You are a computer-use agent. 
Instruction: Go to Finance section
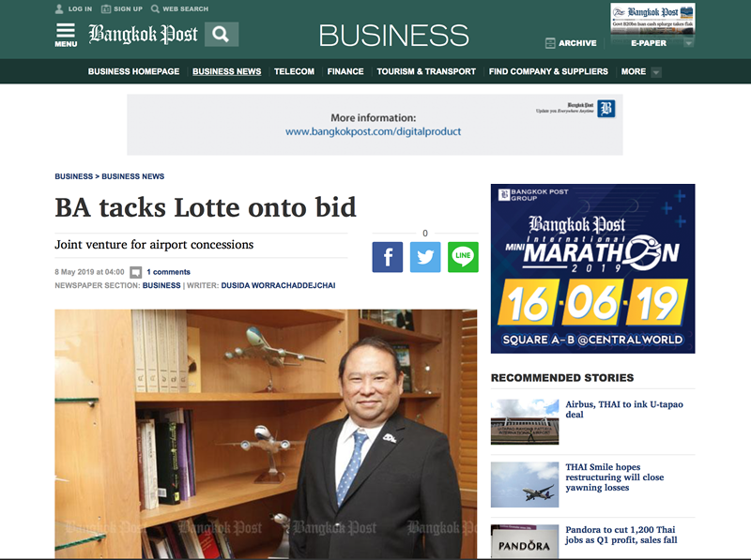coord(345,71)
